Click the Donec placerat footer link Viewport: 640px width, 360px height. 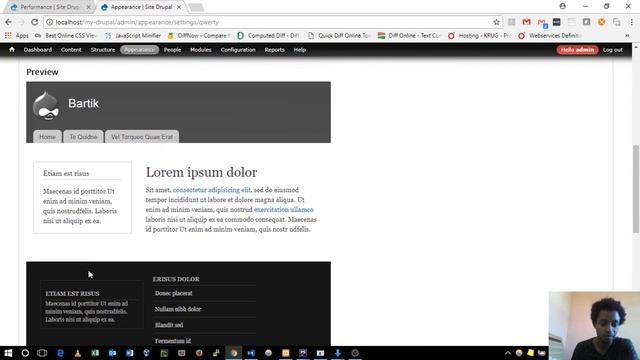173,293
